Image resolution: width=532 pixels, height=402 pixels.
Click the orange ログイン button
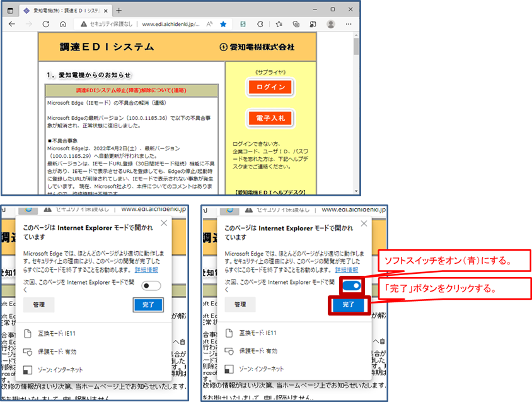click(270, 87)
